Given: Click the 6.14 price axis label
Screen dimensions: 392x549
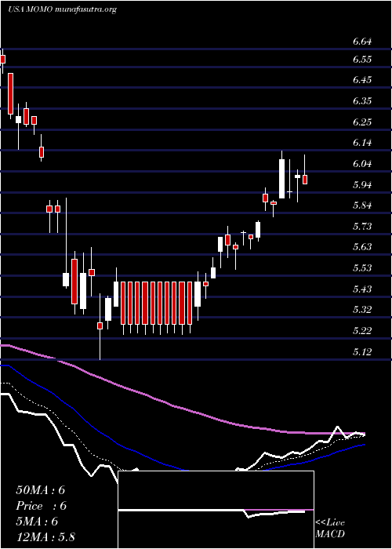Looking at the screenshot, I should point(362,143).
